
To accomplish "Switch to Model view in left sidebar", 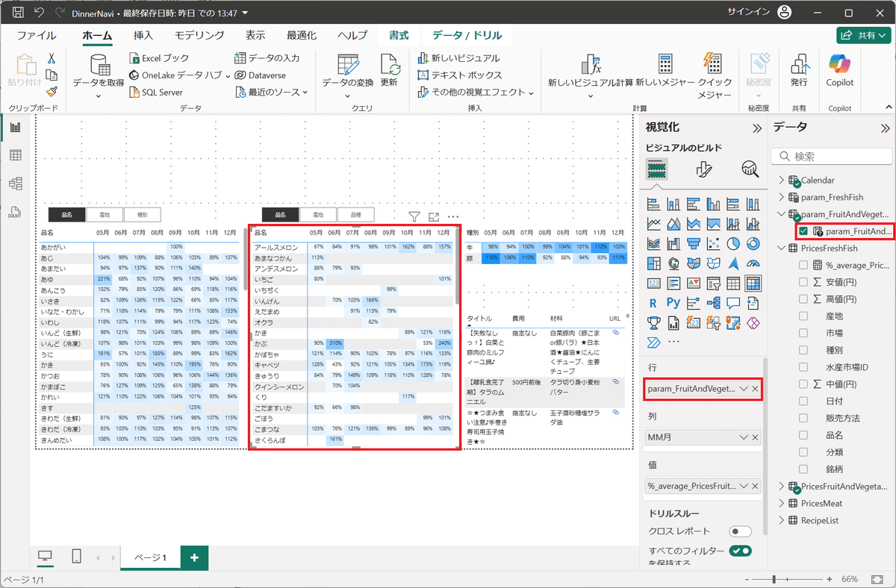I will [x=15, y=184].
